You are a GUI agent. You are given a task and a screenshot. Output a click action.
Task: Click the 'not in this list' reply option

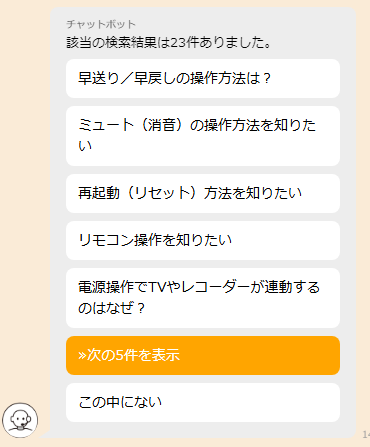point(203,402)
